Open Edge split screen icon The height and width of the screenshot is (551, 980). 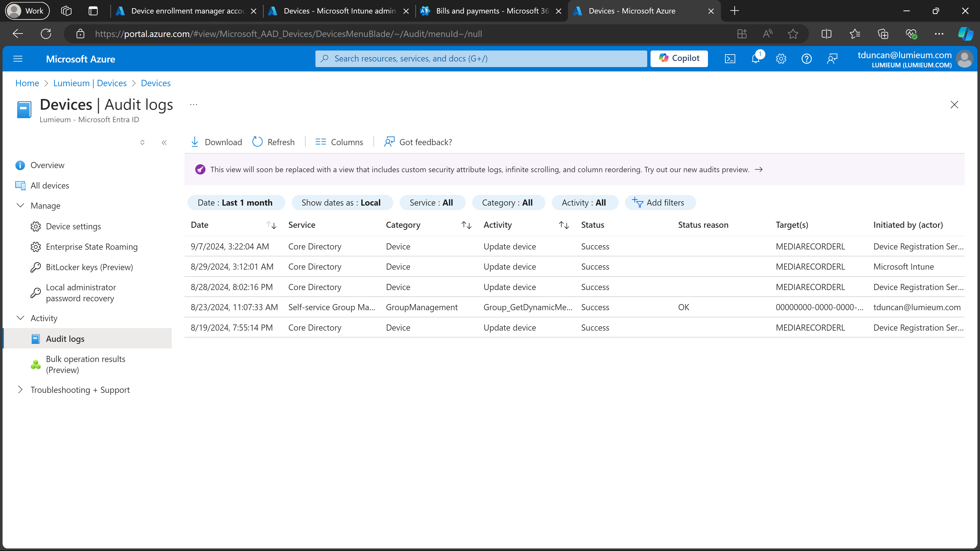pos(826,34)
